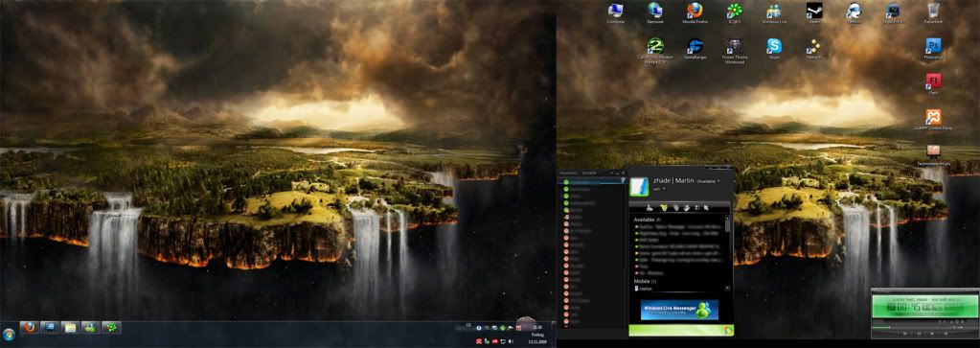Open the Technisat desktop shortcut
This screenshot has height=348, width=980.
pyautogui.click(x=933, y=155)
